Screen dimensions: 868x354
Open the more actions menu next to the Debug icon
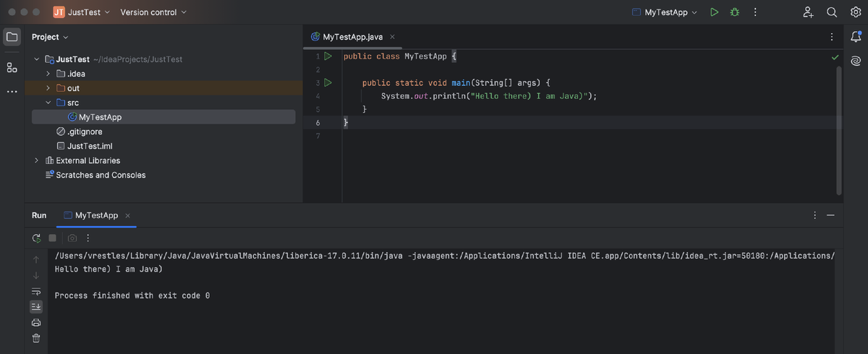coord(755,12)
